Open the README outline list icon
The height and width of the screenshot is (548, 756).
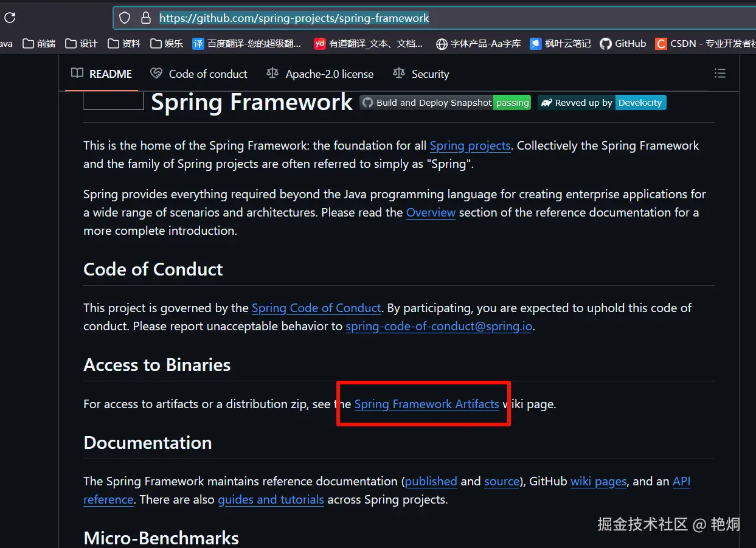pos(720,74)
